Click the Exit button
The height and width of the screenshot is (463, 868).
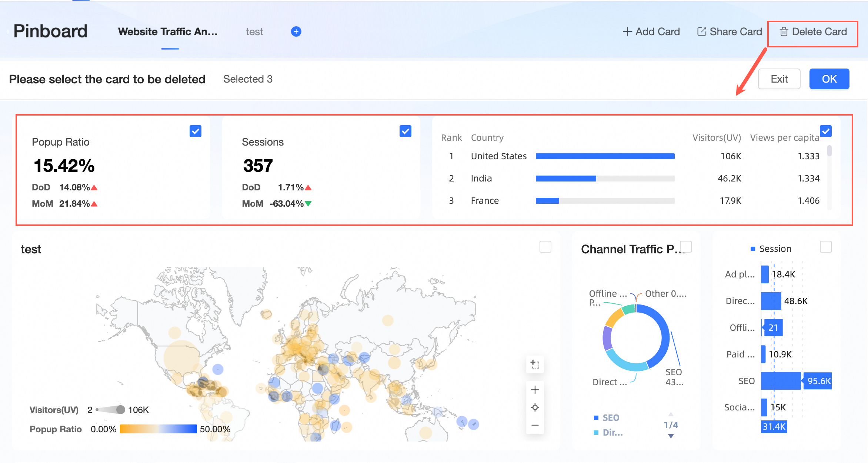pyautogui.click(x=779, y=79)
